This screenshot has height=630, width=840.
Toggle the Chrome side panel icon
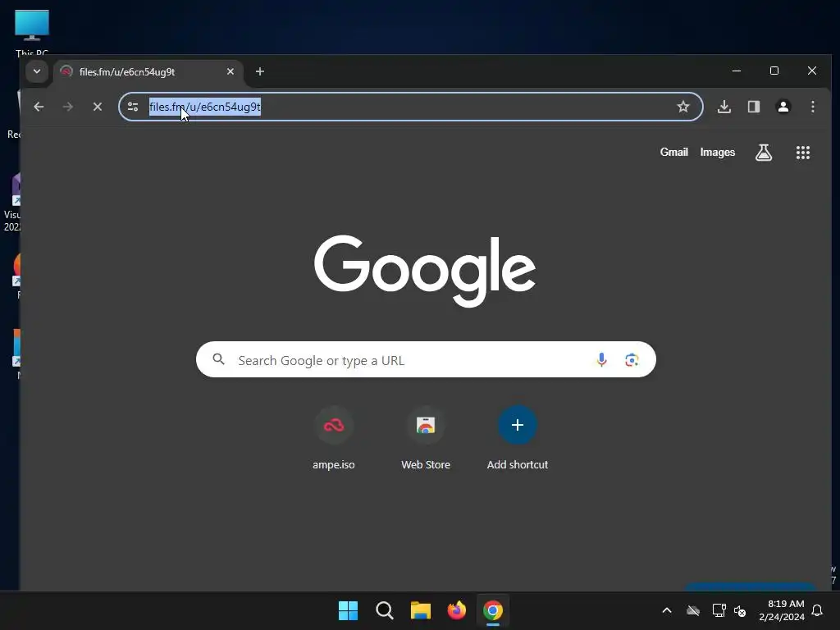coord(754,107)
